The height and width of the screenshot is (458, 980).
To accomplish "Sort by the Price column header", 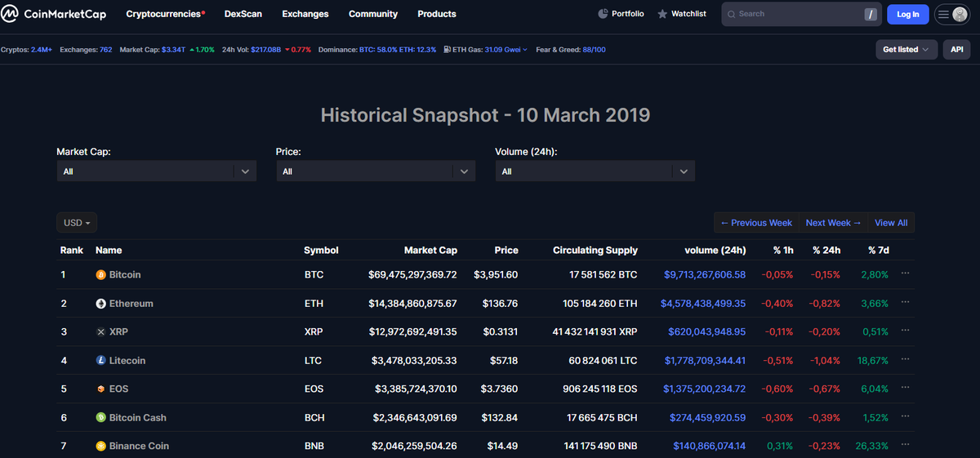I will pyautogui.click(x=506, y=251).
